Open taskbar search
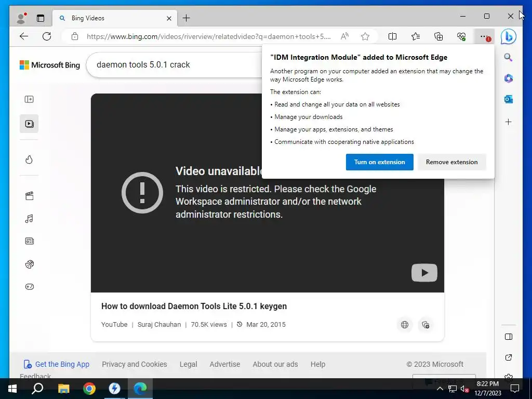Image resolution: width=532 pixels, height=399 pixels. click(x=37, y=389)
